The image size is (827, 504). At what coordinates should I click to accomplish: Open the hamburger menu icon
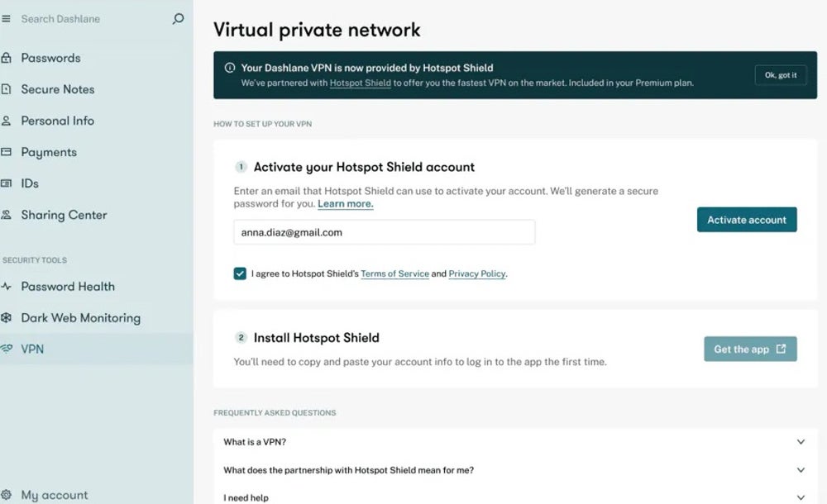pyautogui.click(x=7, y=19)
